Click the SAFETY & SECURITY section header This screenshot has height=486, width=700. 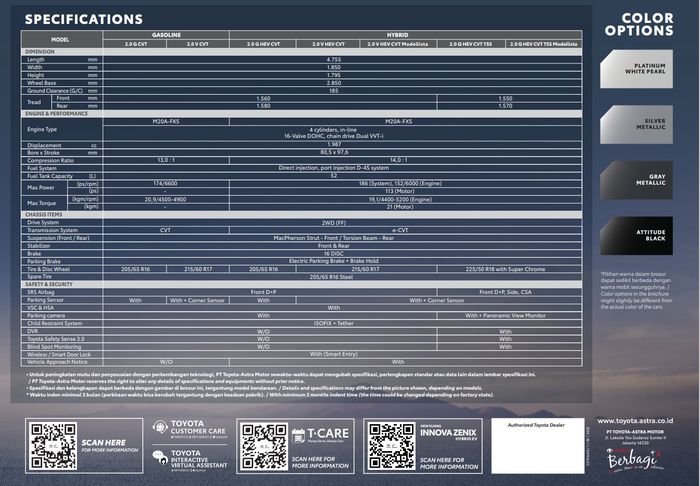point(50,285)
